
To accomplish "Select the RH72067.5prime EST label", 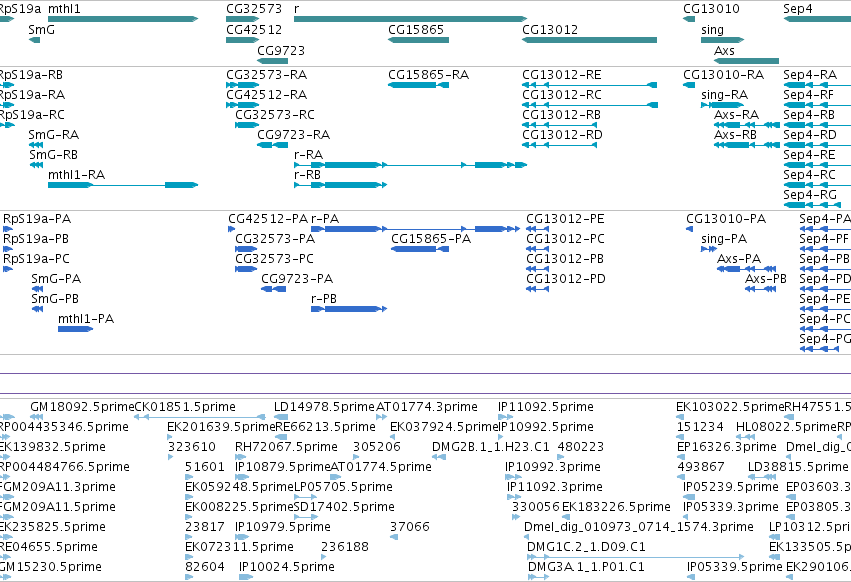I will click(287, 447).
